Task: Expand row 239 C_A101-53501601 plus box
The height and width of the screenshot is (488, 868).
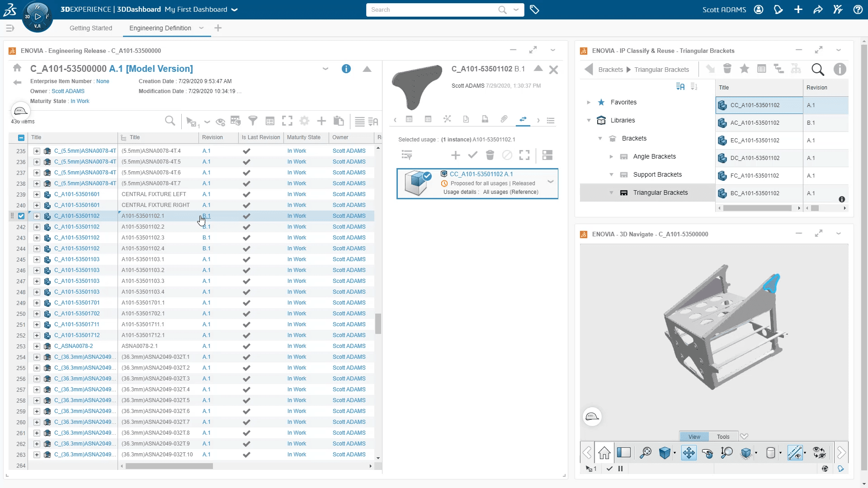Action: click(x=37, y=194)
